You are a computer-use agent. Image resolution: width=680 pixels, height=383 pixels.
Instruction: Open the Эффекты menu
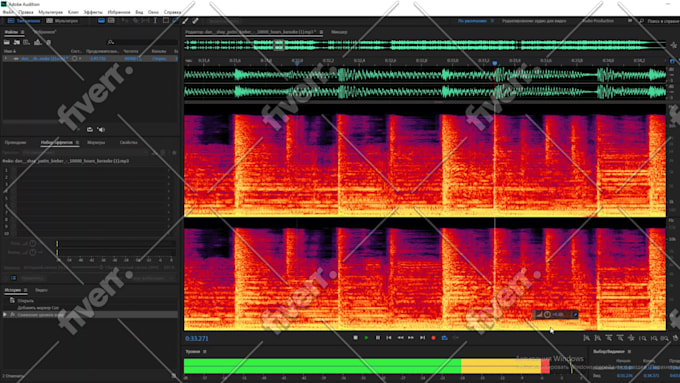click(x=93, y=12)
